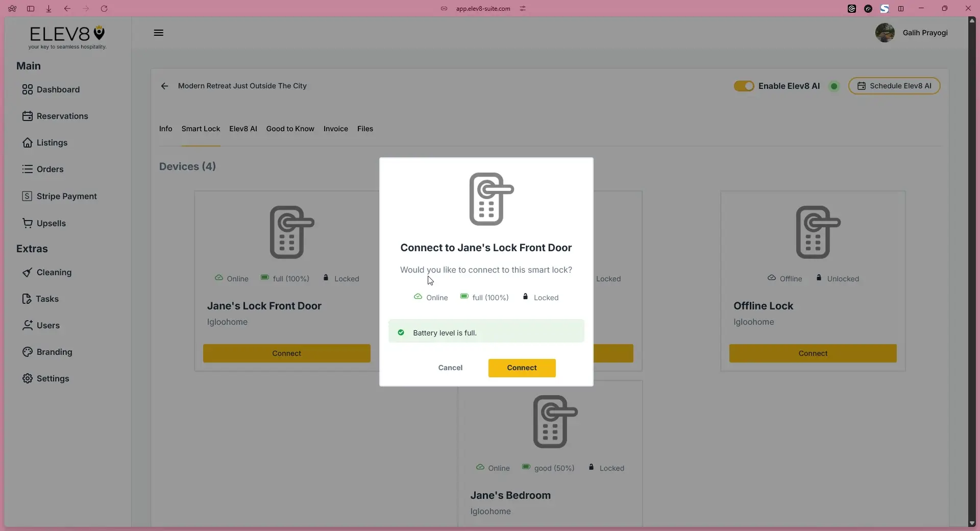Toggle the Enable Elev8 AI switch off
Image resolution: width=980 pixels, height=531 pixels.
pyautogui.click(x=744, y=86)
